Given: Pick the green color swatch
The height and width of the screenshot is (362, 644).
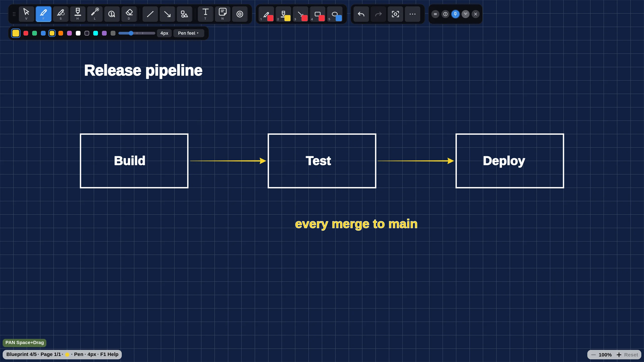Looking at the screenshot, I should click(34, 33).
